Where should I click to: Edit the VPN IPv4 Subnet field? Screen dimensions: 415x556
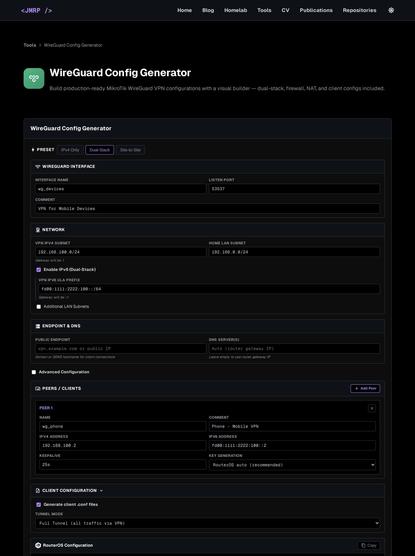121,252
